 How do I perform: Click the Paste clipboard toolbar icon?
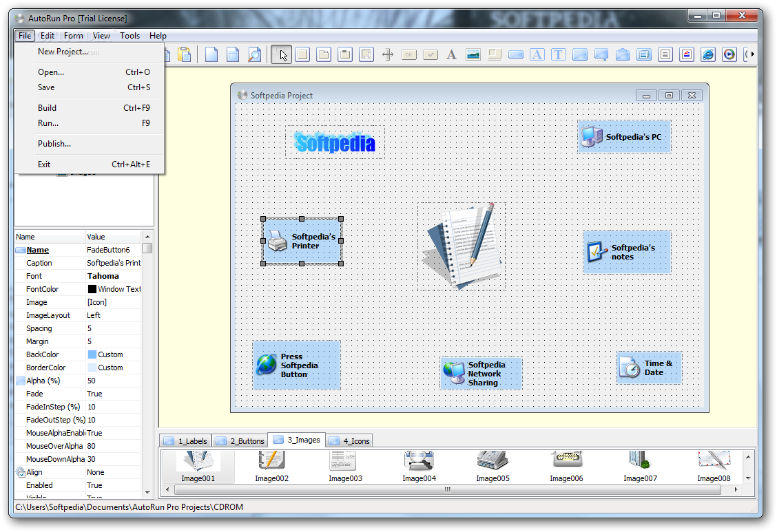[x=185, y=54]
